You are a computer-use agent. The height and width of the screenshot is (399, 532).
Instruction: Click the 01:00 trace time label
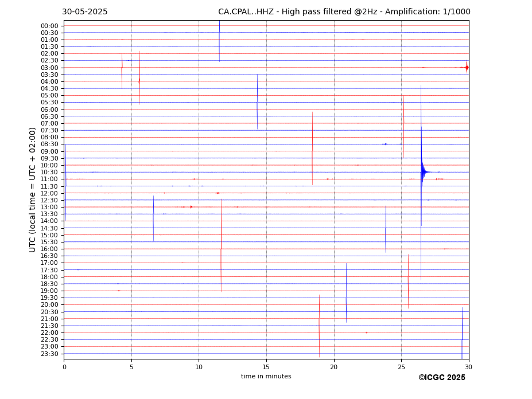(x=49, y=40)
